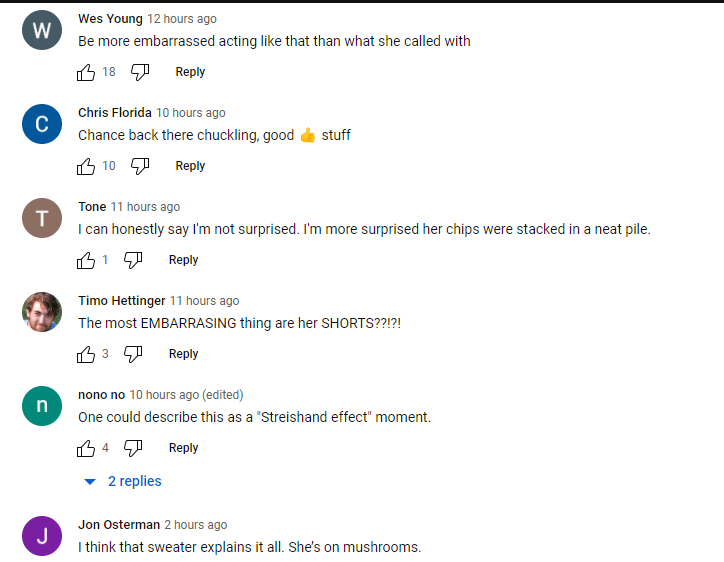Reply to Tone's comment

(183, 260)
